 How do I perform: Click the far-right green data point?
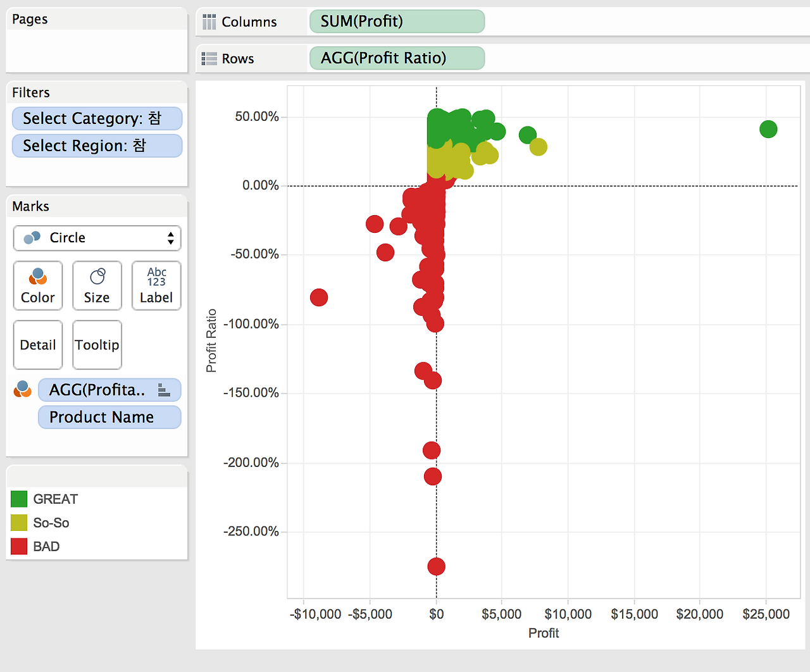tap(768, 129)
